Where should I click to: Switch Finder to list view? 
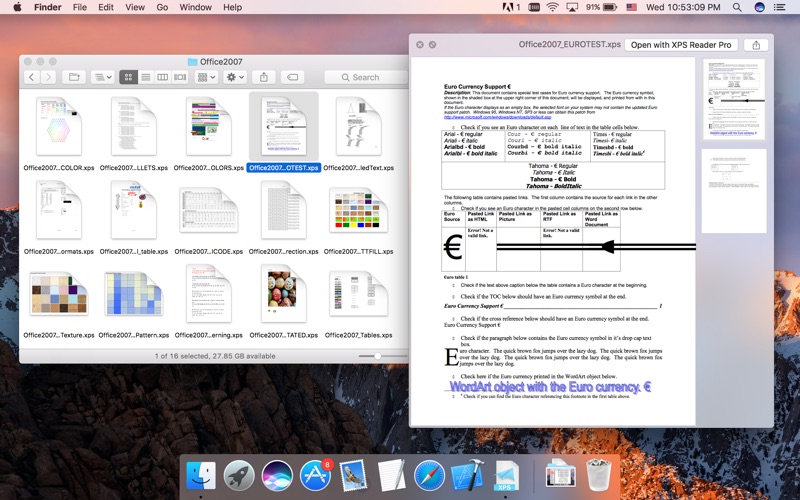[146, 77]
